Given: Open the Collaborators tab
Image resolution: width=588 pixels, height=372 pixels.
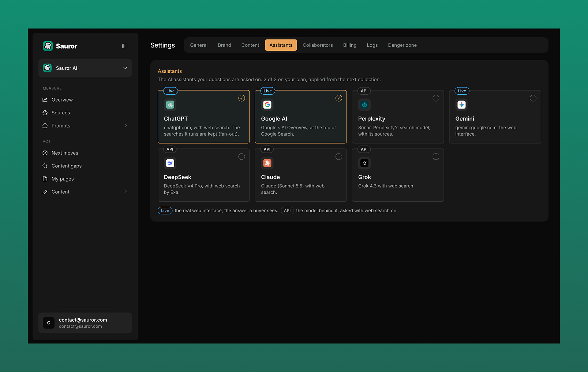Looking at the screenshot, I should [318, 45].
